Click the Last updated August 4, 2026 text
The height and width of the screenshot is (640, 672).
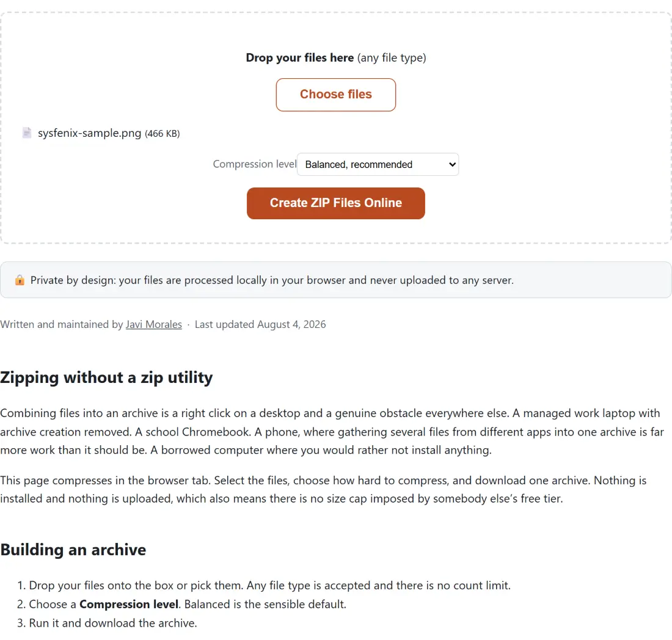[260, 324]
